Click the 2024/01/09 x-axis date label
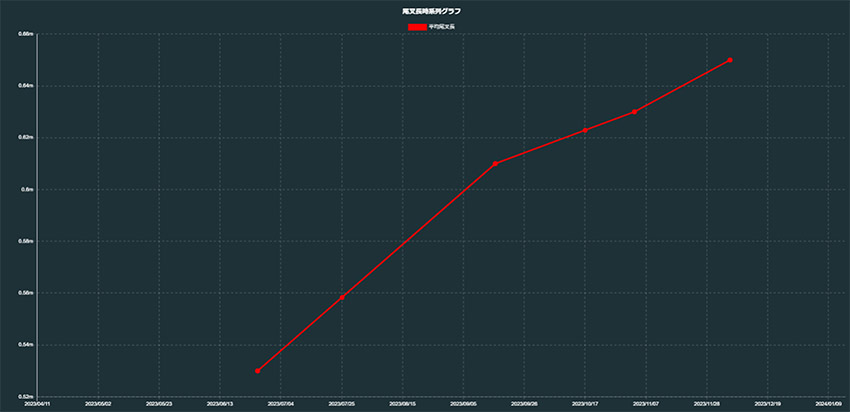The height and width of the screenshot is (412, 850). [x=829, y=404]
